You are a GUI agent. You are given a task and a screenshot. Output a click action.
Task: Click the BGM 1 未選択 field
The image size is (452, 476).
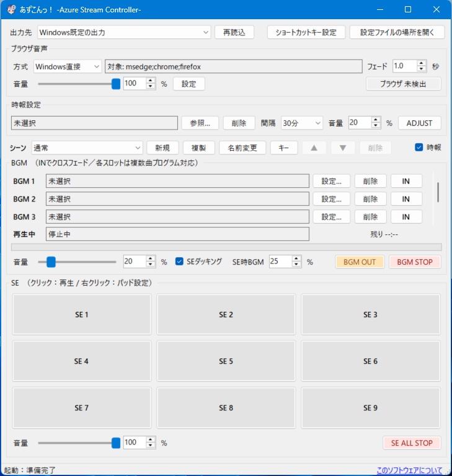coord(177,181)
